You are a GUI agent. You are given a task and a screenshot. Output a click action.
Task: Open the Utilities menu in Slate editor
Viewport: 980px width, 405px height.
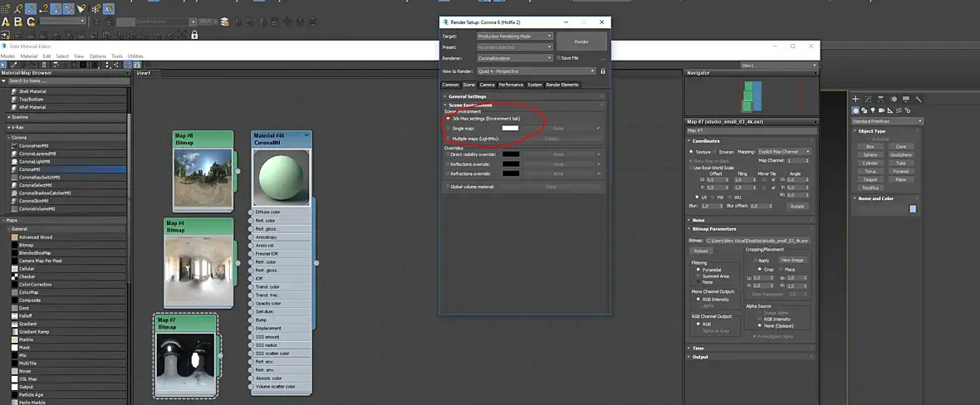click(135, 56)
